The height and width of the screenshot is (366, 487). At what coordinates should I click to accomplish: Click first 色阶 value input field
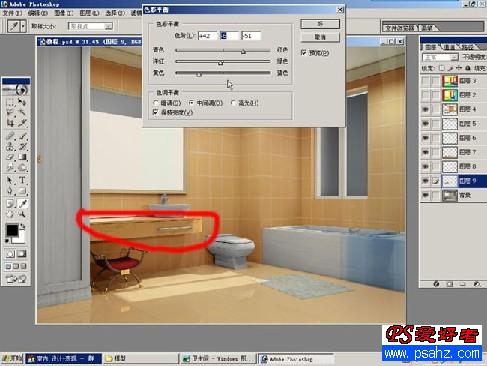[x=207, y=36]
